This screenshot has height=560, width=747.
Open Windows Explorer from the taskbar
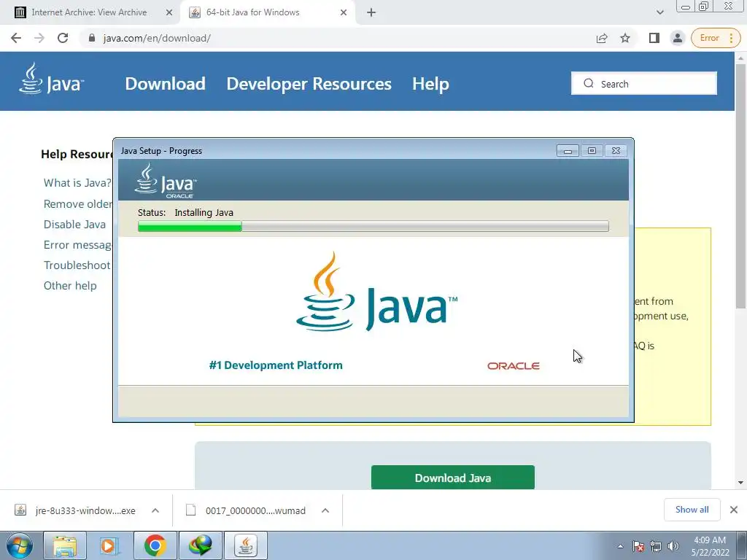(65, 545)
